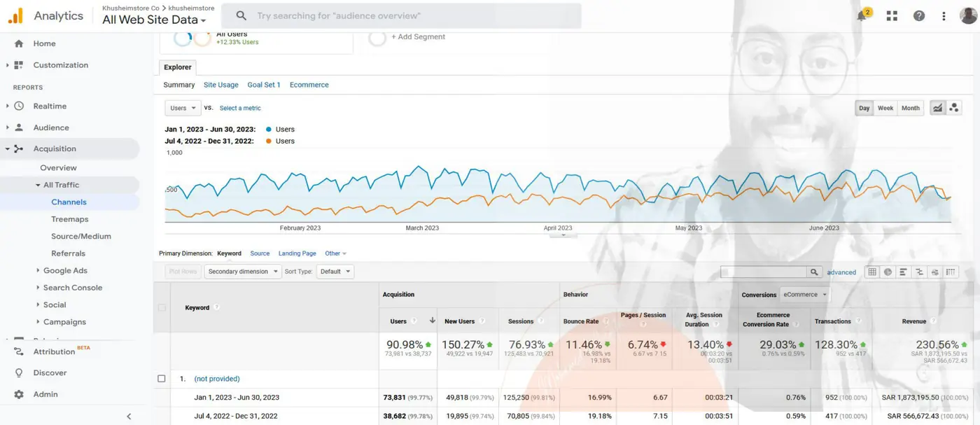Click the Attribution loop icon
The height and width of the screenshot is (425, 980).
point(19,351)
